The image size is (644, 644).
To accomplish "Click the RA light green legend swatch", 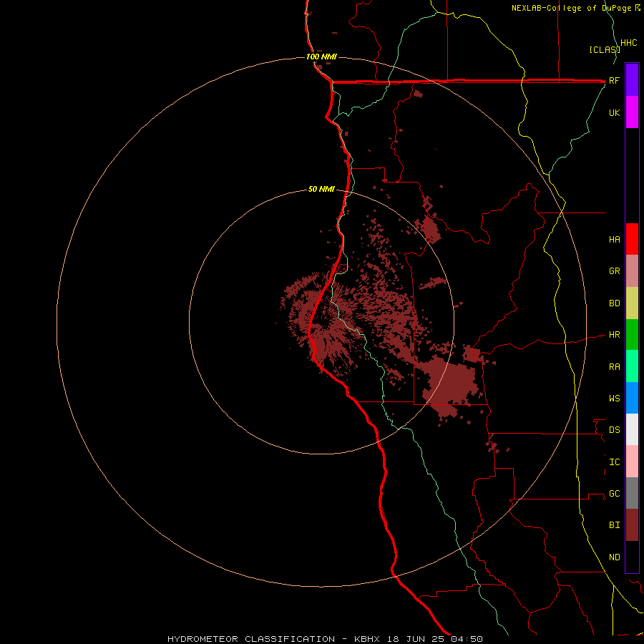I will [x=632, y=366].
